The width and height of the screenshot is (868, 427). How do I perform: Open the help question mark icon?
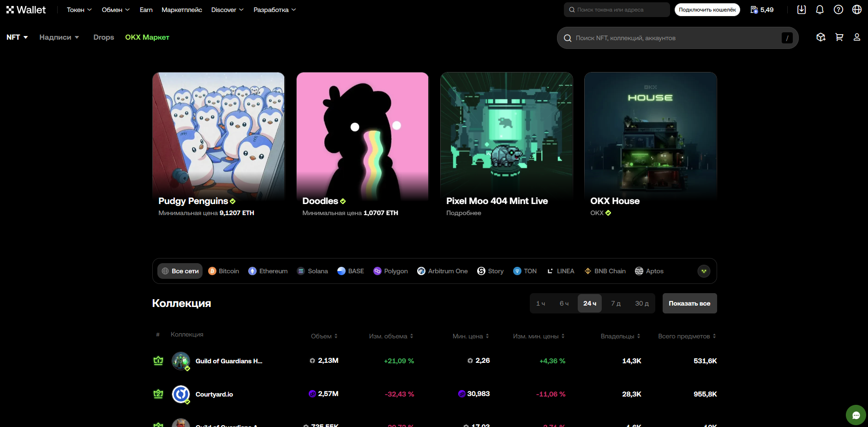[838, 10]
